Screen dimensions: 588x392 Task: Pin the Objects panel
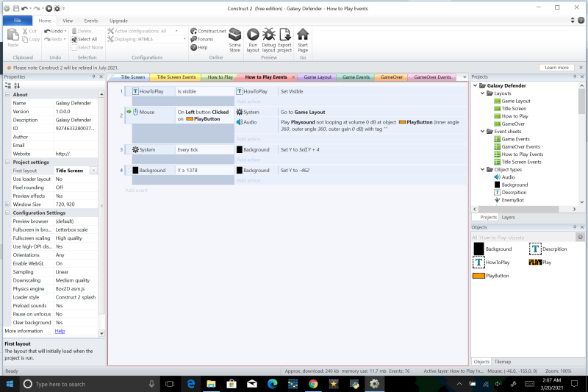click(575, 227)
